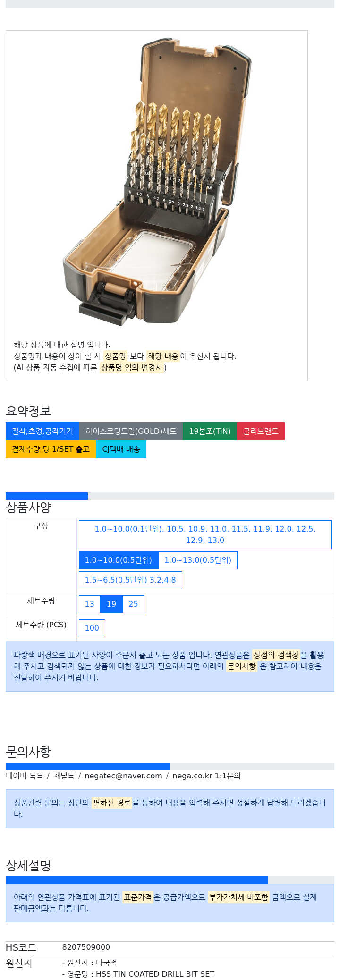This screenshot has width=340, height=980.
Task: Select the 1.0~10.0(0.5단위) option
Action: (119, 560)
